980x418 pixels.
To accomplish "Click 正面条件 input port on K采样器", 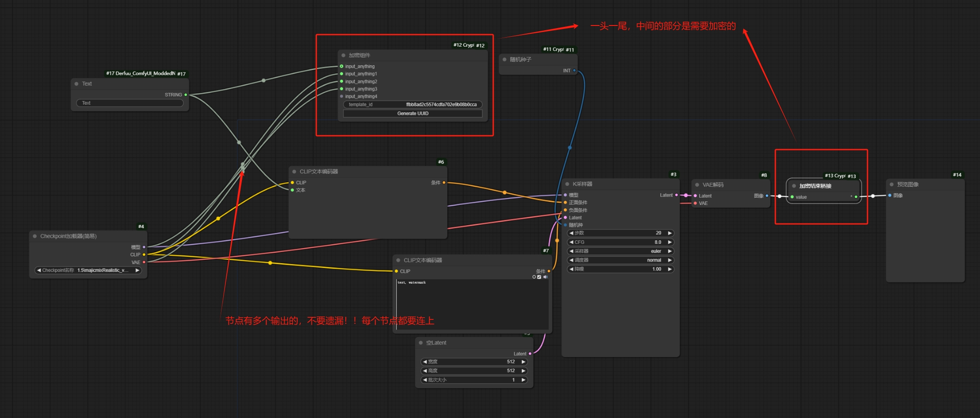I will [566, 202].
